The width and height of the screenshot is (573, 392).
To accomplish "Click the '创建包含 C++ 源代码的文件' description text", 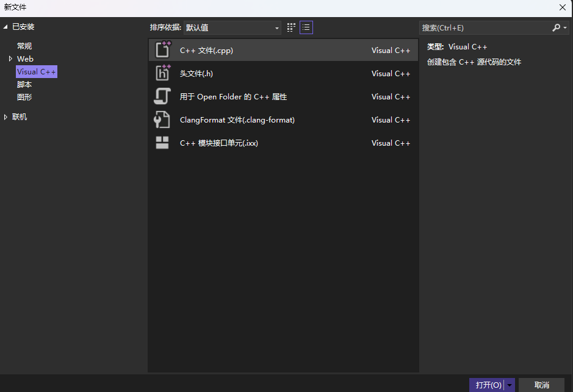I will 474,62.
